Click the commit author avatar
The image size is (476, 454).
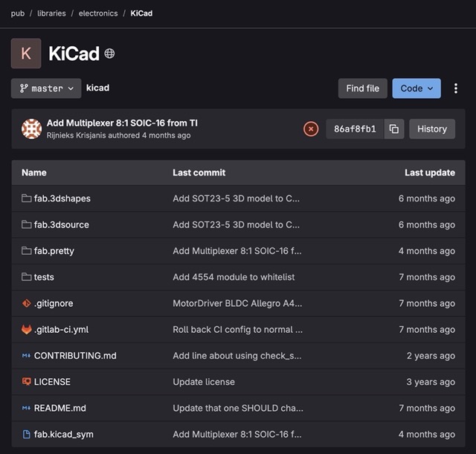pos(31,129)
